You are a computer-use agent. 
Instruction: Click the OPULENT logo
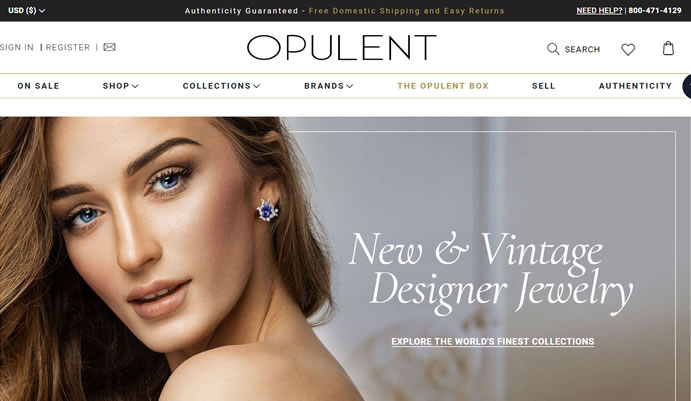pos(342,48)
